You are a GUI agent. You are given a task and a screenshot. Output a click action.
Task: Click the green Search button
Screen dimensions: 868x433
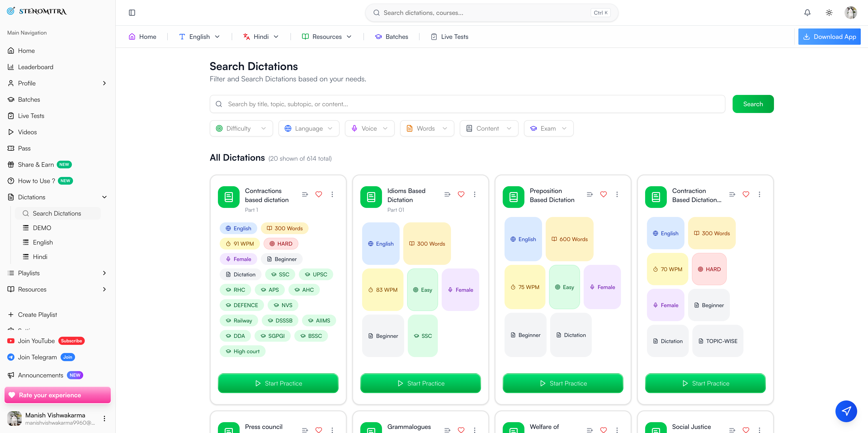point(753,104)
